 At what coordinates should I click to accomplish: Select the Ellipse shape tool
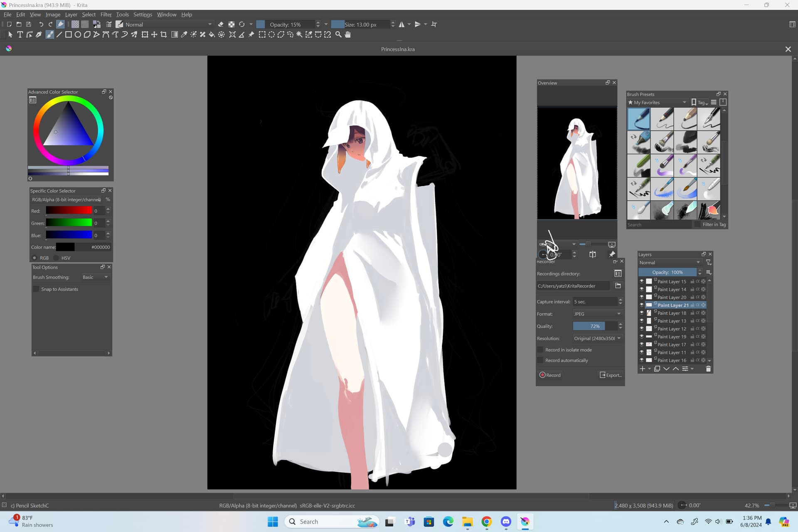[78, 35]
